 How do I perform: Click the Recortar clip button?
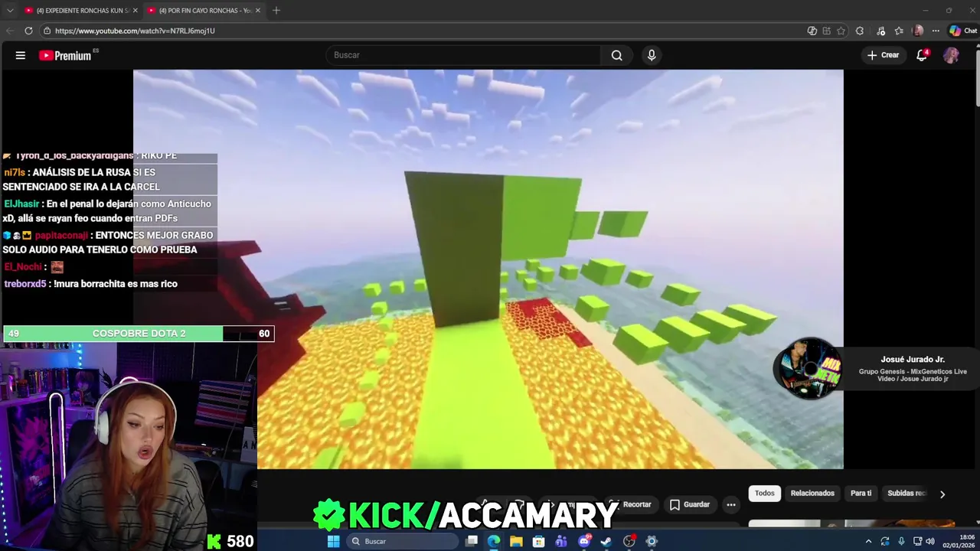click(630, 504)
